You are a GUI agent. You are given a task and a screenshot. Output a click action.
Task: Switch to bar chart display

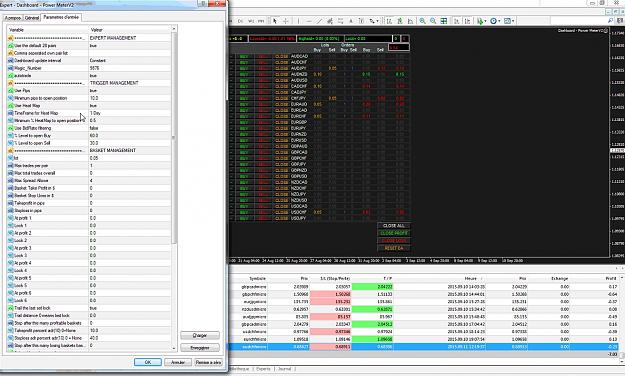click(389, 21)
